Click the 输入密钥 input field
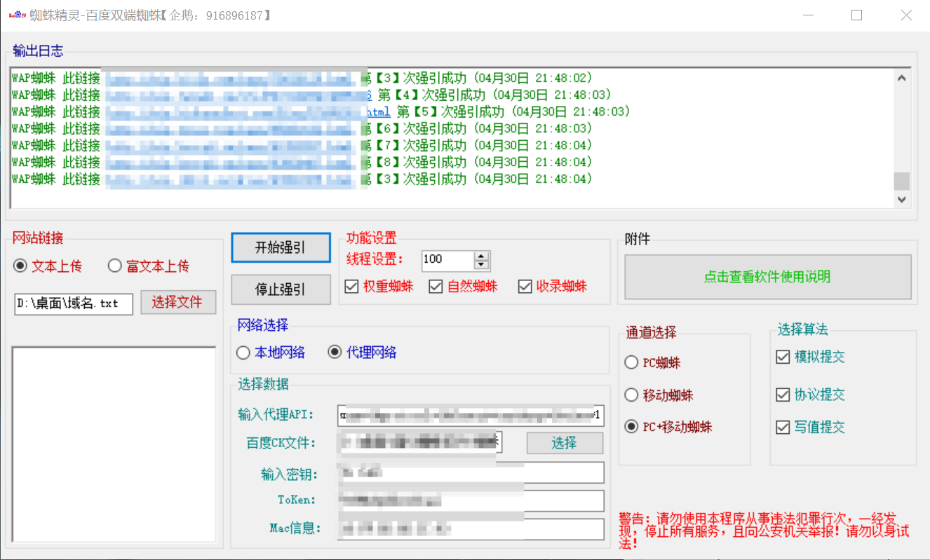The width and height of the screenshot is (930, 560). click(x=470, y=472)
